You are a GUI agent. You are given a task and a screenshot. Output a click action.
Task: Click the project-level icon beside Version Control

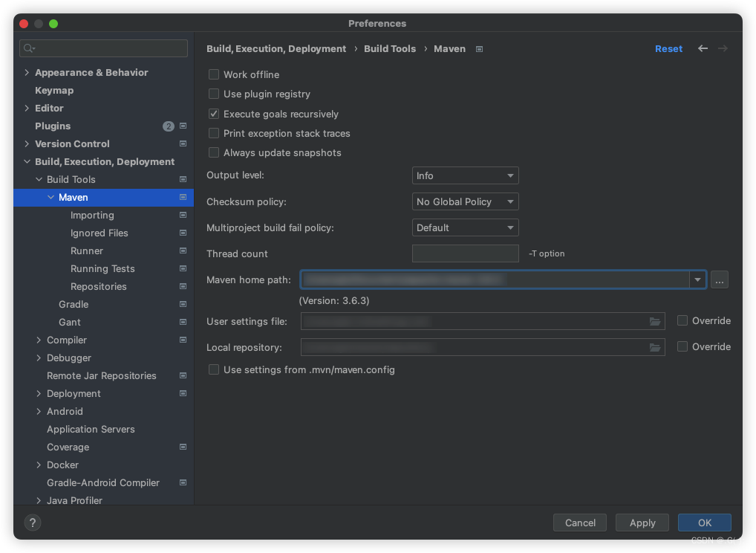pos(183,143)
